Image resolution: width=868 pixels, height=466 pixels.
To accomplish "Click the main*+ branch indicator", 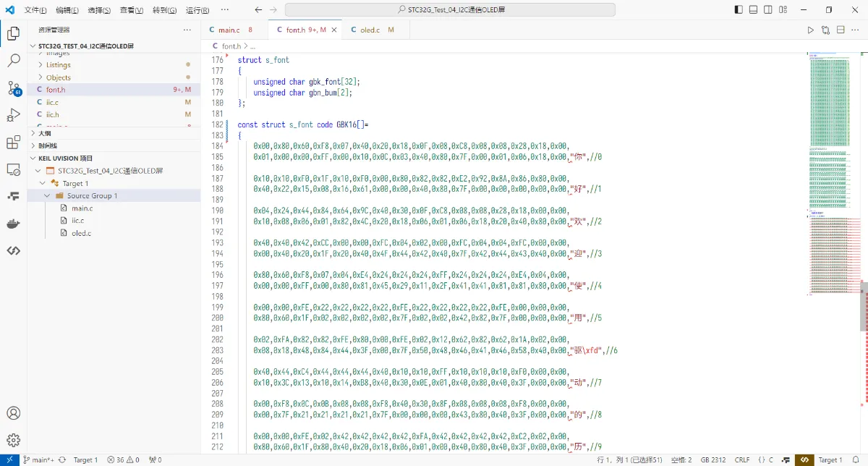I will click(40, 460).
